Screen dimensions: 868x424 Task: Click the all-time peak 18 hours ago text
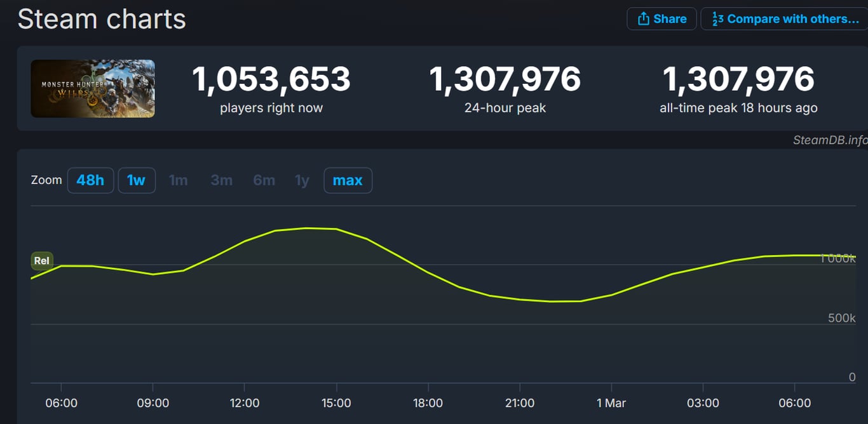[738, 108]
